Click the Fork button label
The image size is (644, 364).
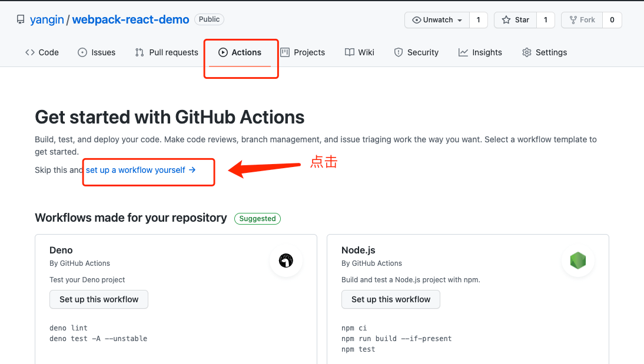coord(587,20)
